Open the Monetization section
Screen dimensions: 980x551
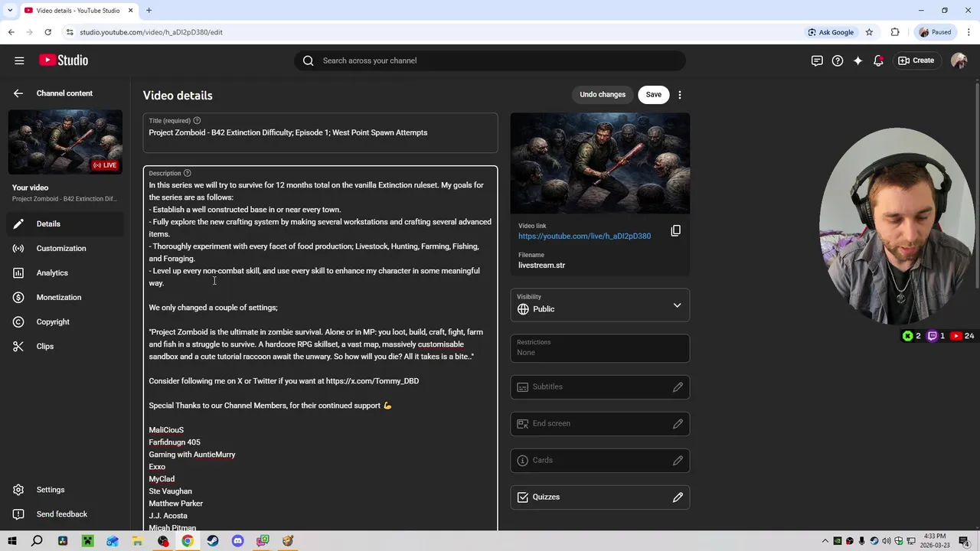(x=65, y=298)
